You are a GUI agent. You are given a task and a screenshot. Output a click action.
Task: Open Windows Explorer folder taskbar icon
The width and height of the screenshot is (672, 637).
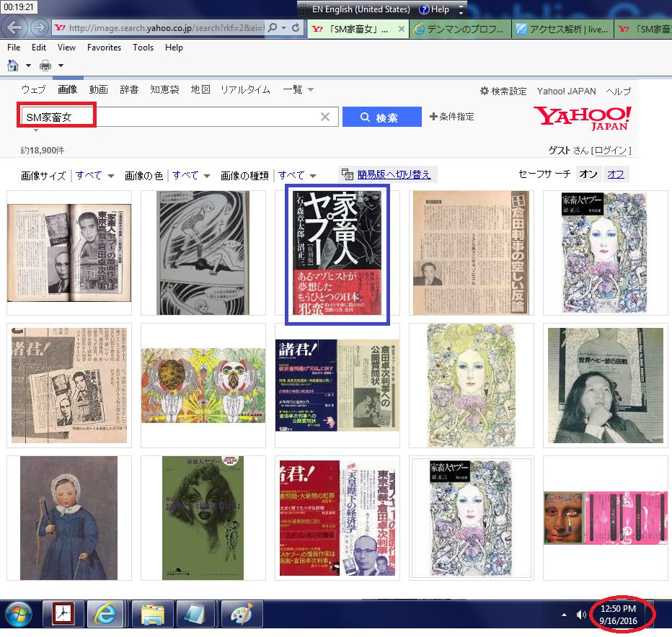(153, 614)
